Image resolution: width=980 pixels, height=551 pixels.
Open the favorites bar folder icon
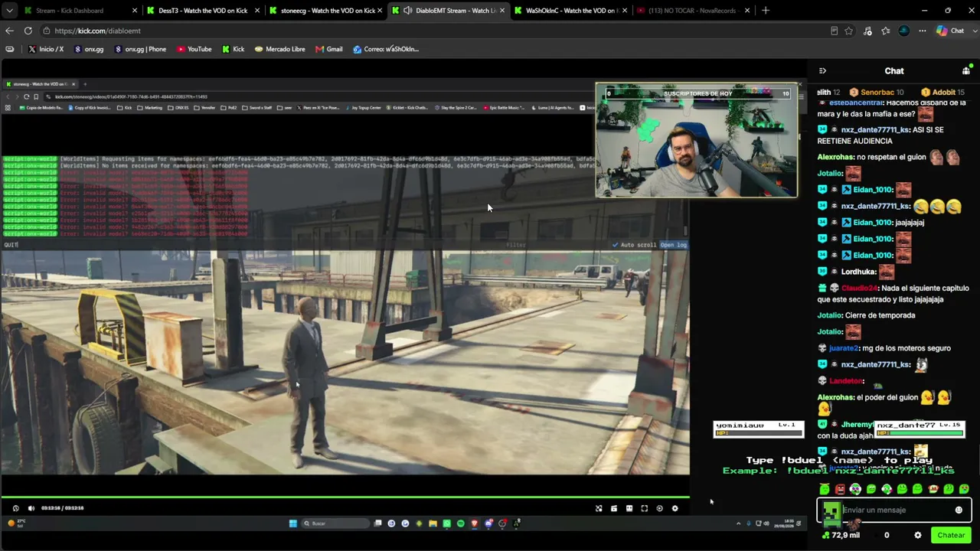point(9,49)
